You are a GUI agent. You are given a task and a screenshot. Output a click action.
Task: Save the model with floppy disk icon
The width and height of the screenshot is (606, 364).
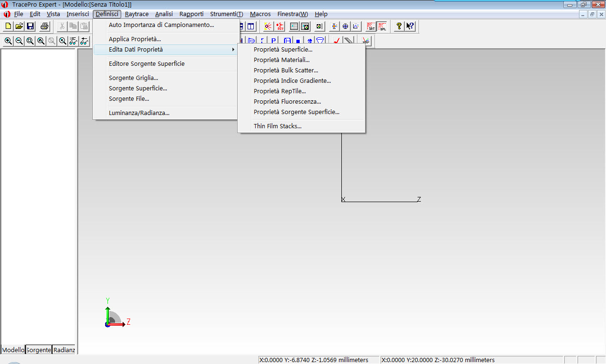30,26
